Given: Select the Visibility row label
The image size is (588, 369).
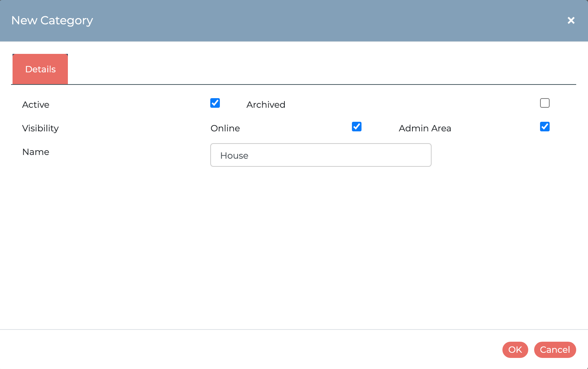Looking at the screenshot, I should tap(40, 128).
